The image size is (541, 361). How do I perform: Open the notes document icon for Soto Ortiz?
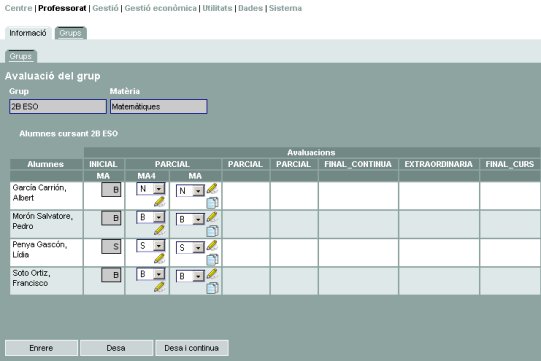(x=212, y=288)
